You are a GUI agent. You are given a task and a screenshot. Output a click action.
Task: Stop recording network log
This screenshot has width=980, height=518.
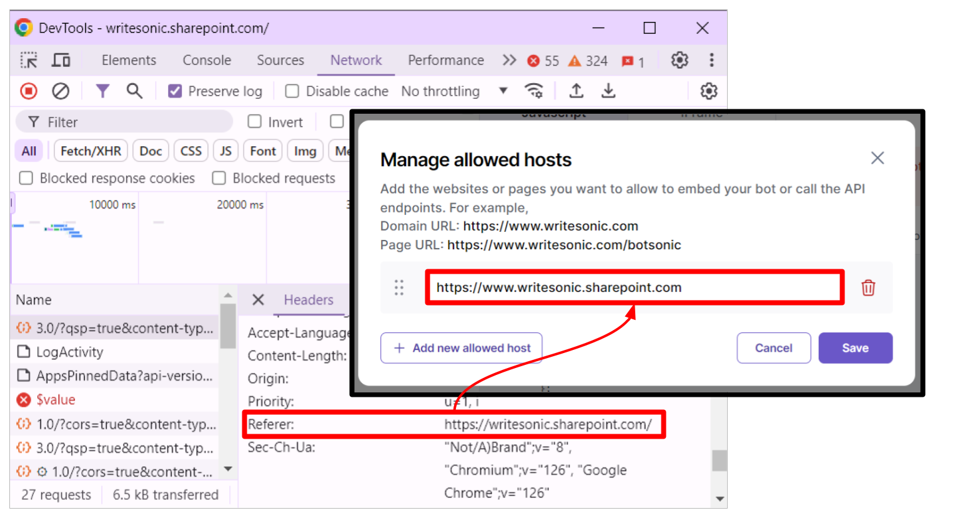[29, 91]
